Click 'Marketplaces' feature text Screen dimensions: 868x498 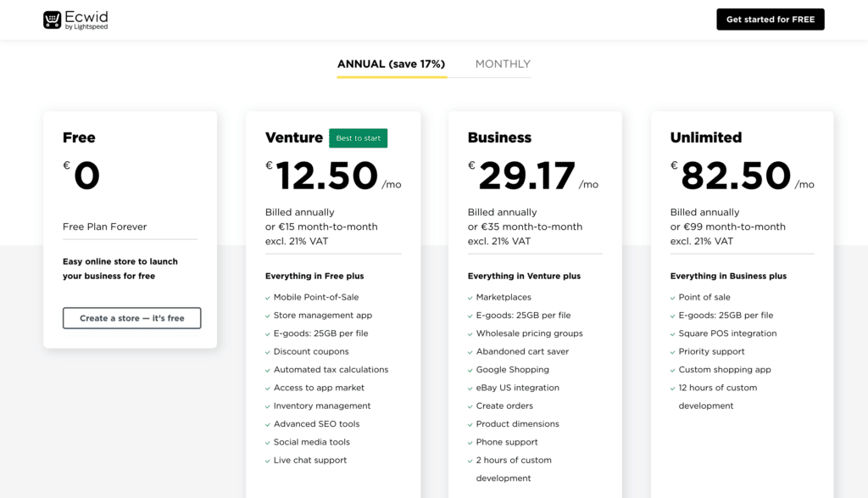504,297
